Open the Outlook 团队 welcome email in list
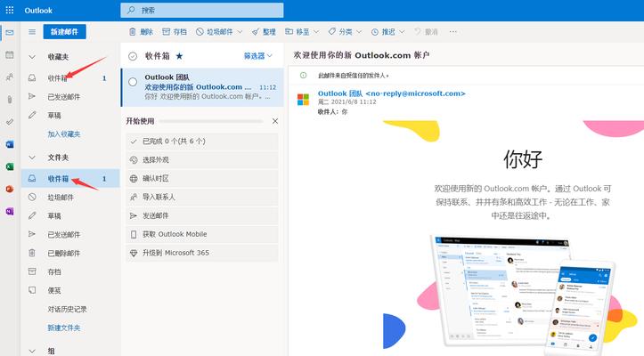644x356 pixels. (x=202, y=87)
